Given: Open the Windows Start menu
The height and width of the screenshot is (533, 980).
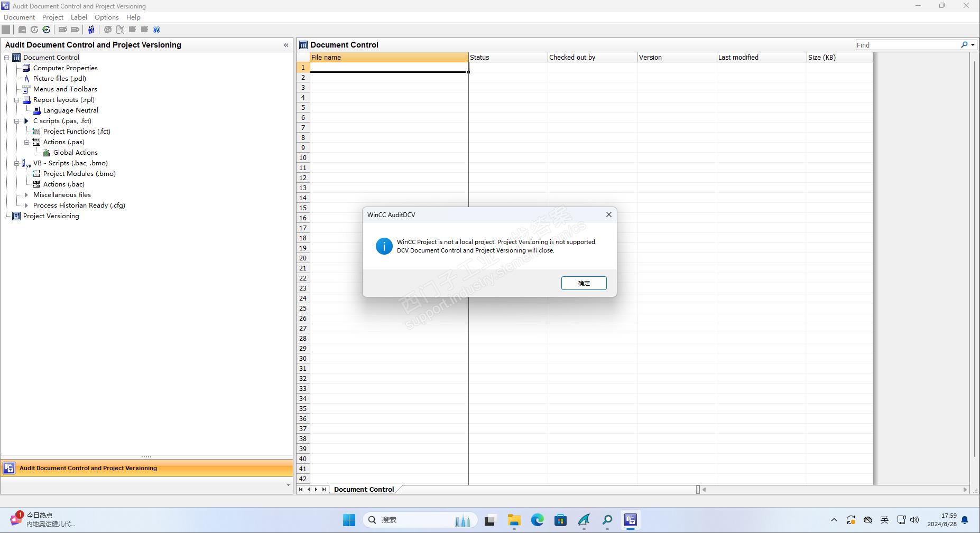Looking at the screenshot, I should 349,520.
